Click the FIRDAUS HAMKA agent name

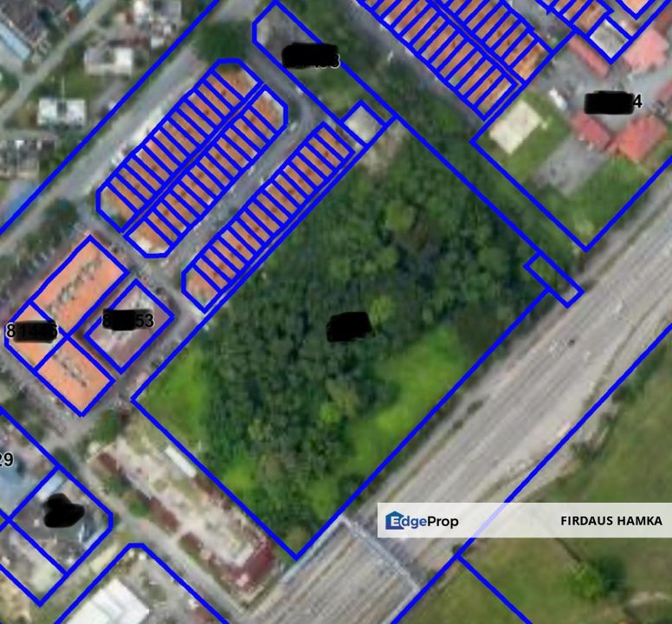pyautogui.click(x=611, y=521)
